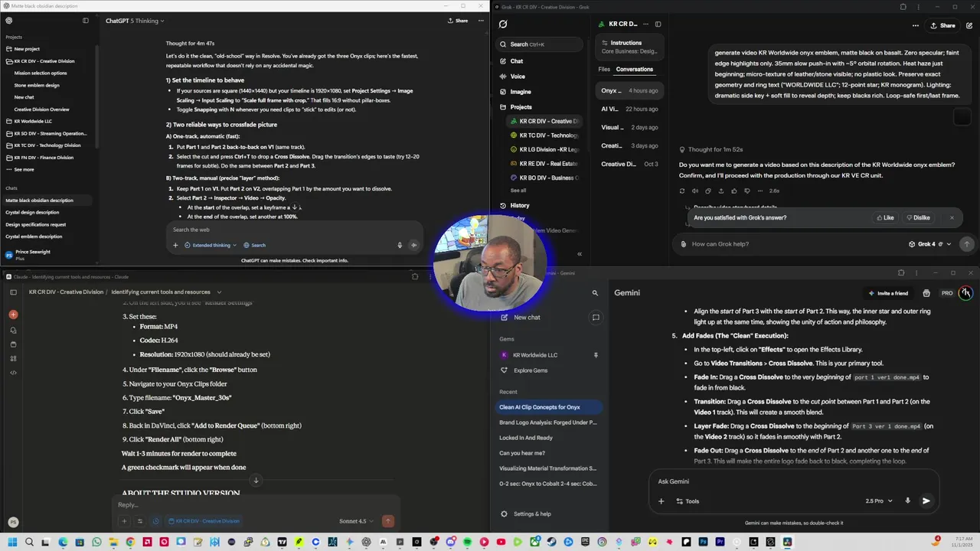This screenshot has width=980, height=551.
Task: Click the scroll-to-bottom arrow in Claude chat
Action: click(x=256, y=481)
